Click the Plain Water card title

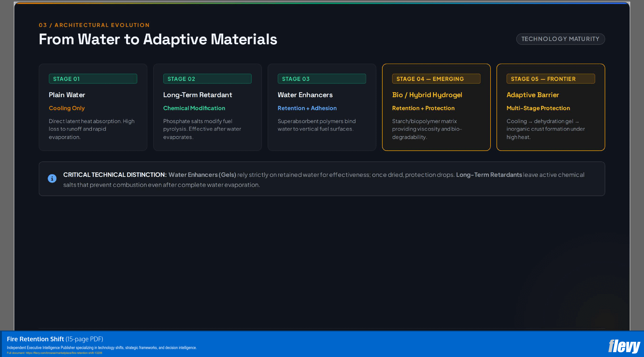coord(67,95)
